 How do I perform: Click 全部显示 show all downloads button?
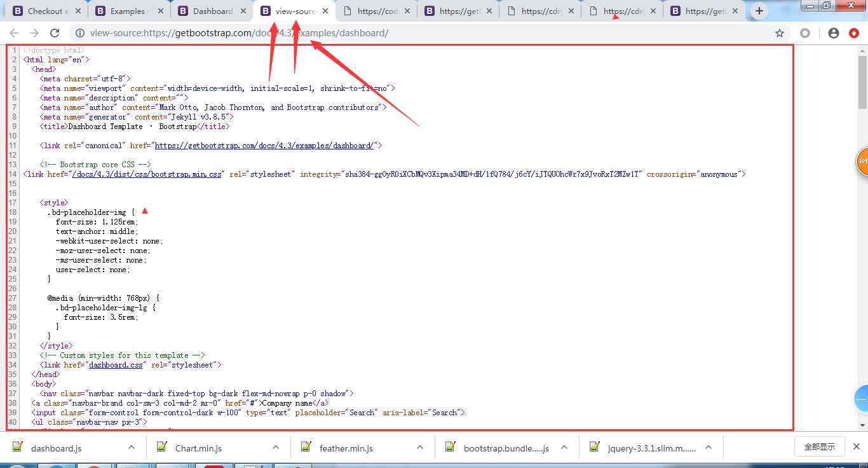click(819, 447)
